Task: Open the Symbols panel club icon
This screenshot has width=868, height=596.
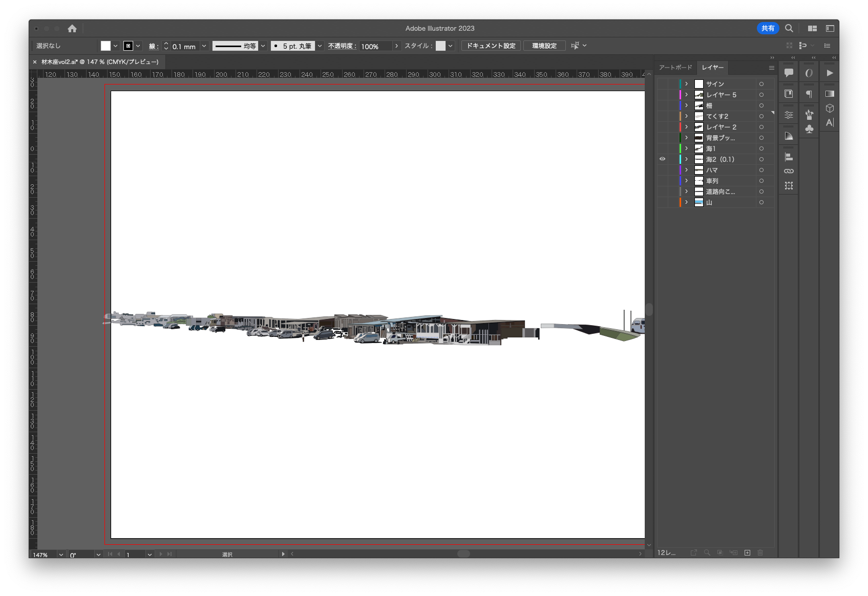Action: (809, 129)
